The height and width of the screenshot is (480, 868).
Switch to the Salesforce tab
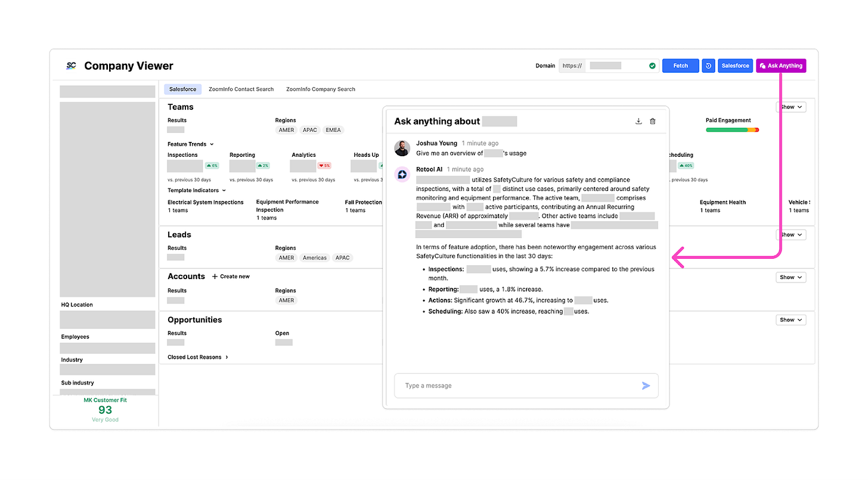pos(182,89)
